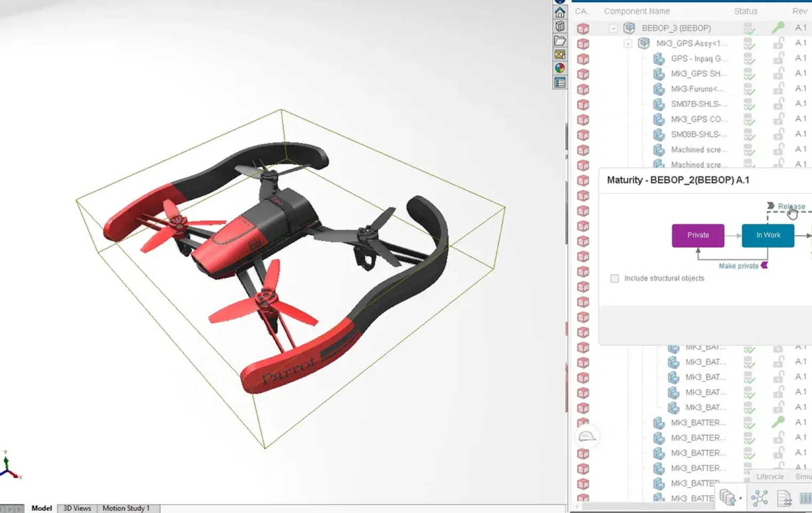Open the Custom Properties list icon
This screenshot has height=513, width=812.
[x=560, y=82]
